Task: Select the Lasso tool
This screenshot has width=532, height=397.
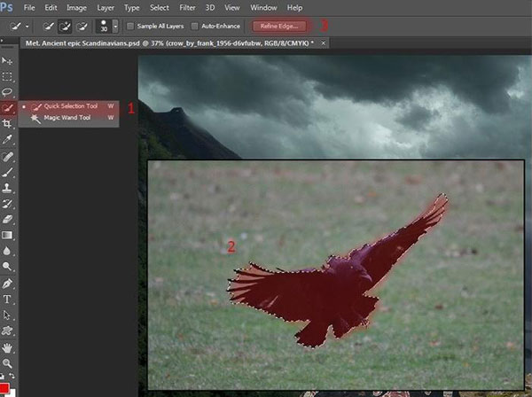Action: pos(7,92)
